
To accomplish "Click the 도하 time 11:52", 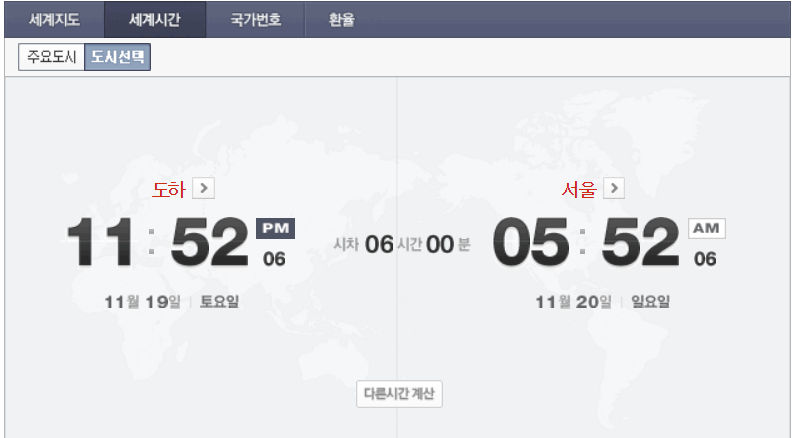I will coord(157,242).
